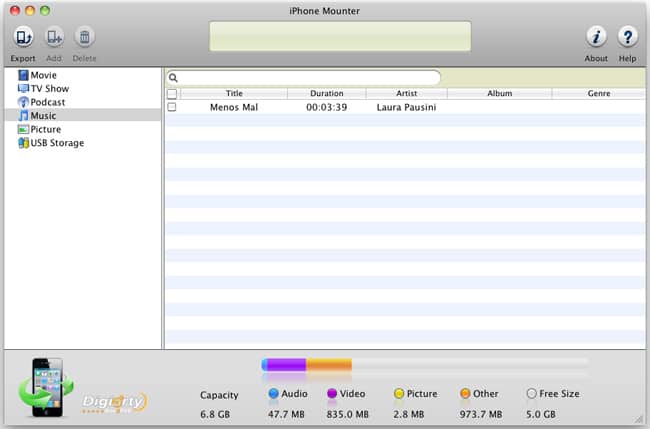Click the magnifier search icon
This screenshot has height=429, width=650.
point(173,78)
